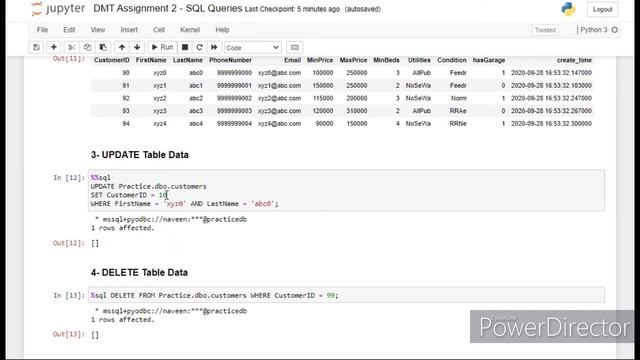Open the File menu
This screenshot has height=360, width=640.
(42, 30)
